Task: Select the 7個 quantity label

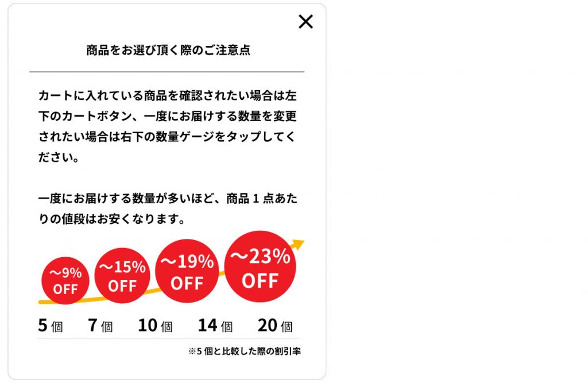Action: coord(100,326)
